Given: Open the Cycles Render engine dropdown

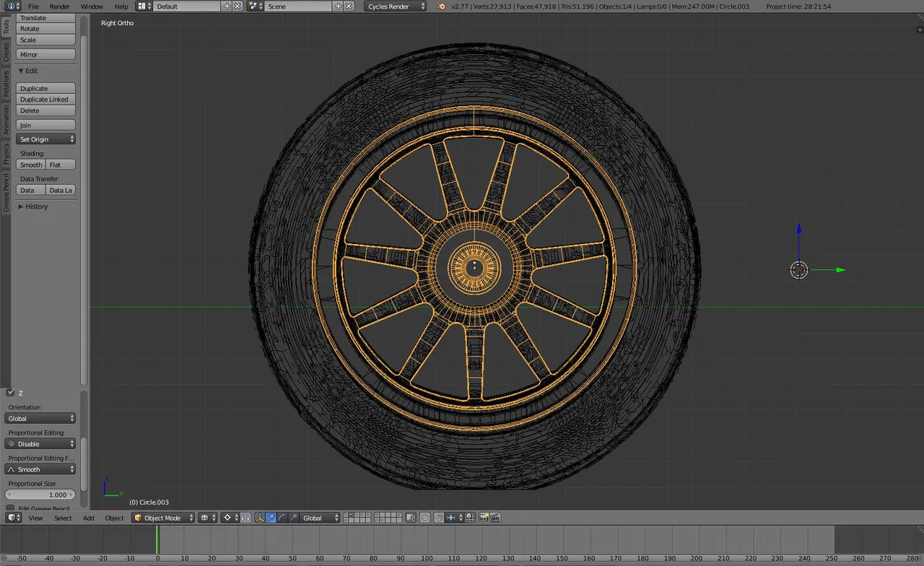Looking at the screenshot, I should [x=395, y=6].
